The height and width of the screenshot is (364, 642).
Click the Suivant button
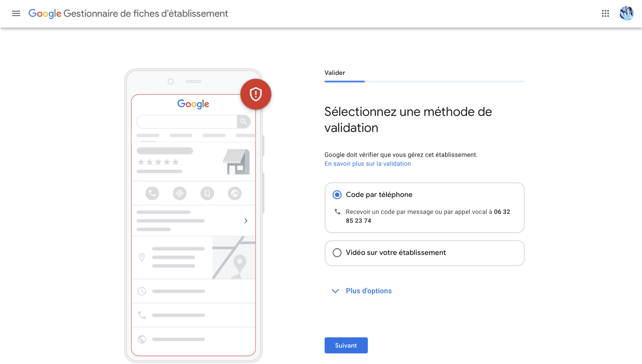point(346,345)
